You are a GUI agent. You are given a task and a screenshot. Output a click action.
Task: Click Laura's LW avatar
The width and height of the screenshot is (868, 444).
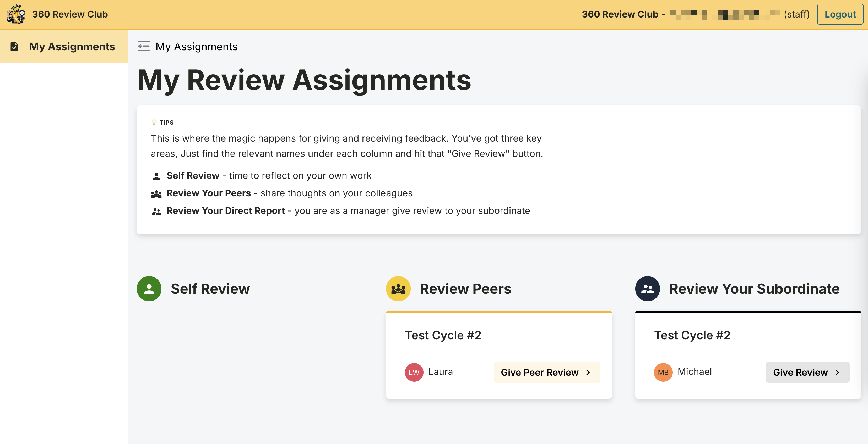coord(414,372)
